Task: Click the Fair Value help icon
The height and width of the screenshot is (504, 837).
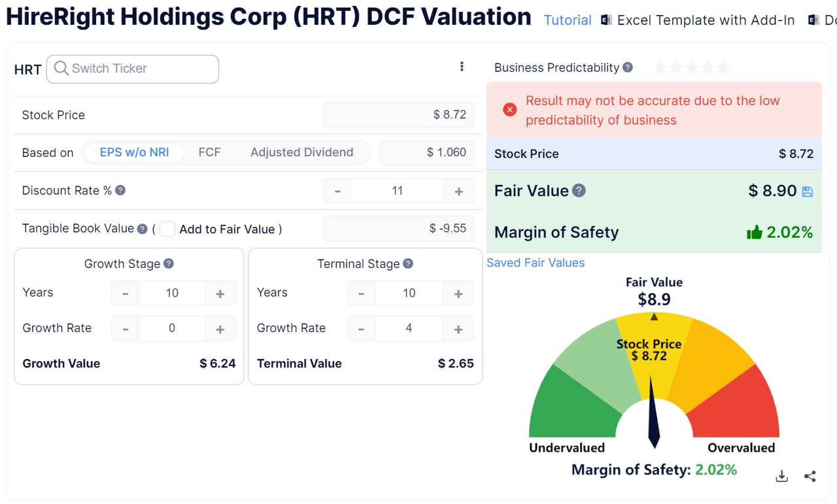Action: [579, 190]
